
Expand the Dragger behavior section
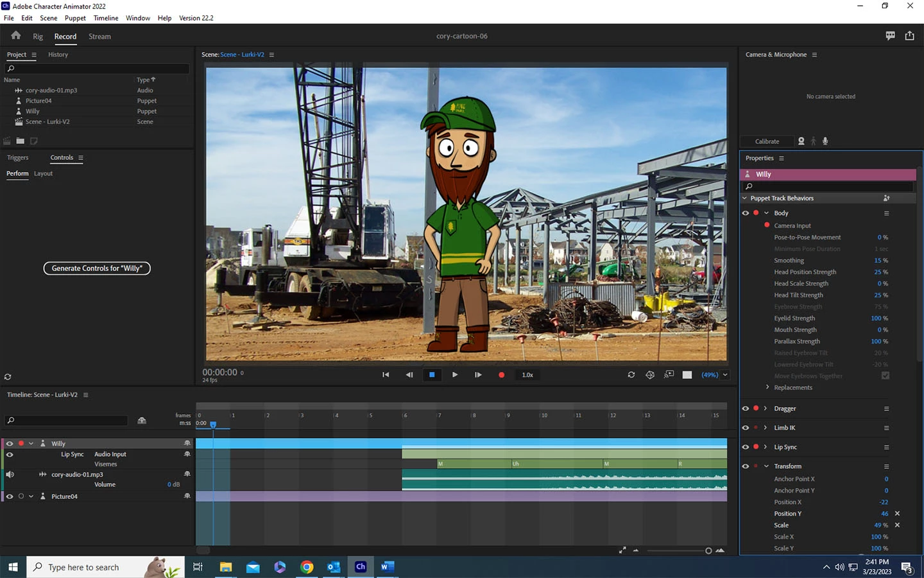coord(766,408)
